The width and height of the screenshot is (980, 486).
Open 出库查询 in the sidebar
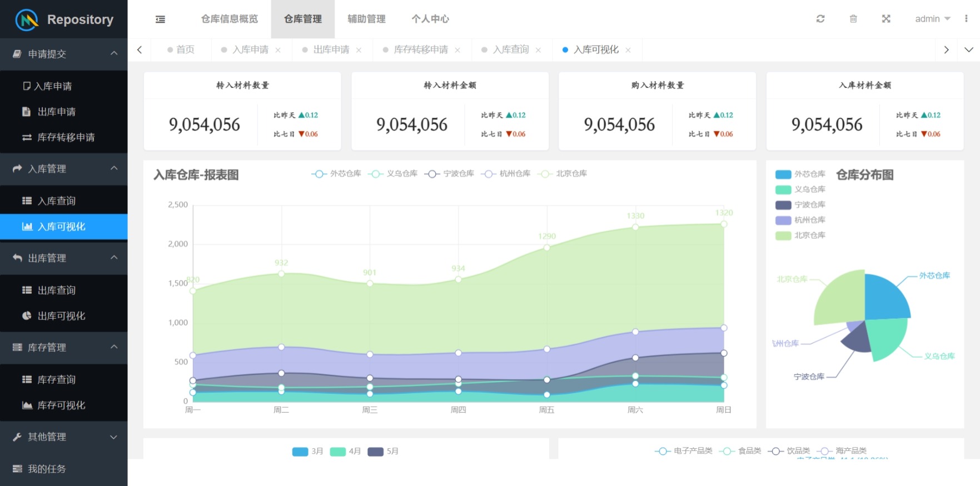pyautogui.click(x=64, y=290)
